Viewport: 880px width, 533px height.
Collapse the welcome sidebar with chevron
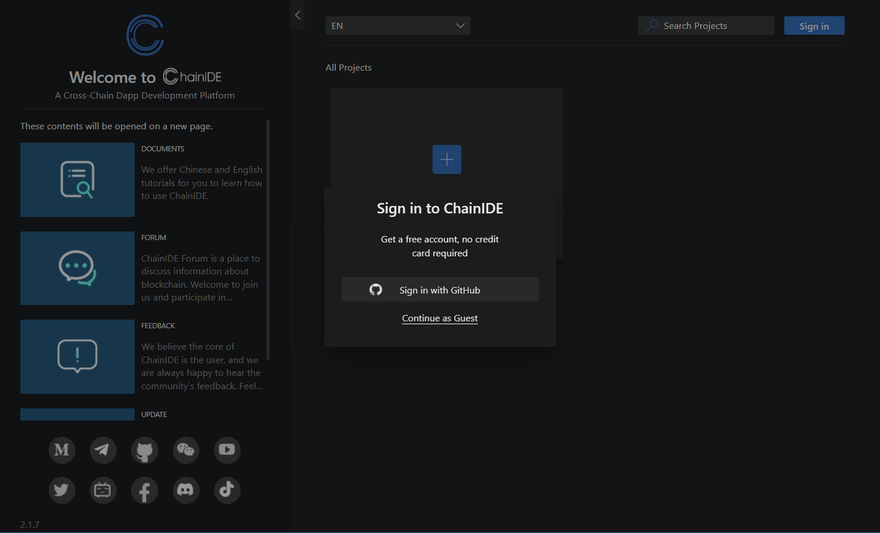tap(297, 15)
